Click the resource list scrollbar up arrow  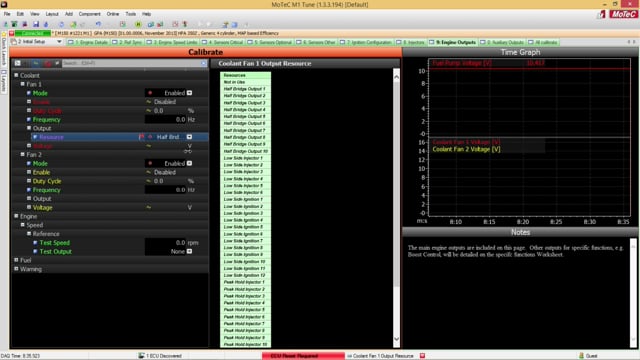point(396,77)
